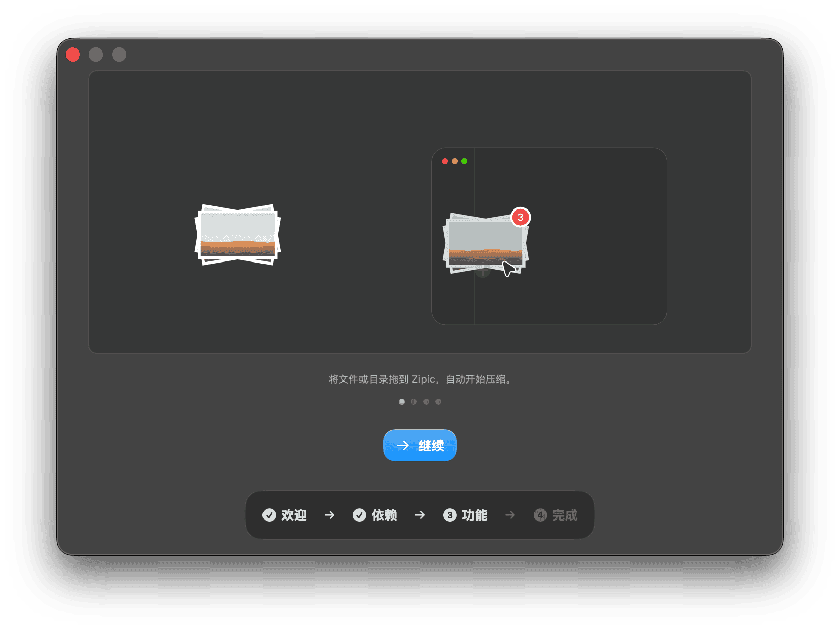
Task: Select the fourth page indicator dot
Action: click(x=438, y=402)
